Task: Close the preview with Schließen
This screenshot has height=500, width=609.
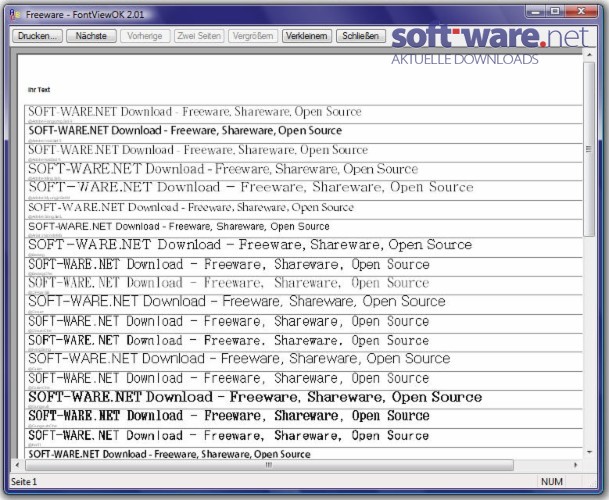Action: pos(361,36)
